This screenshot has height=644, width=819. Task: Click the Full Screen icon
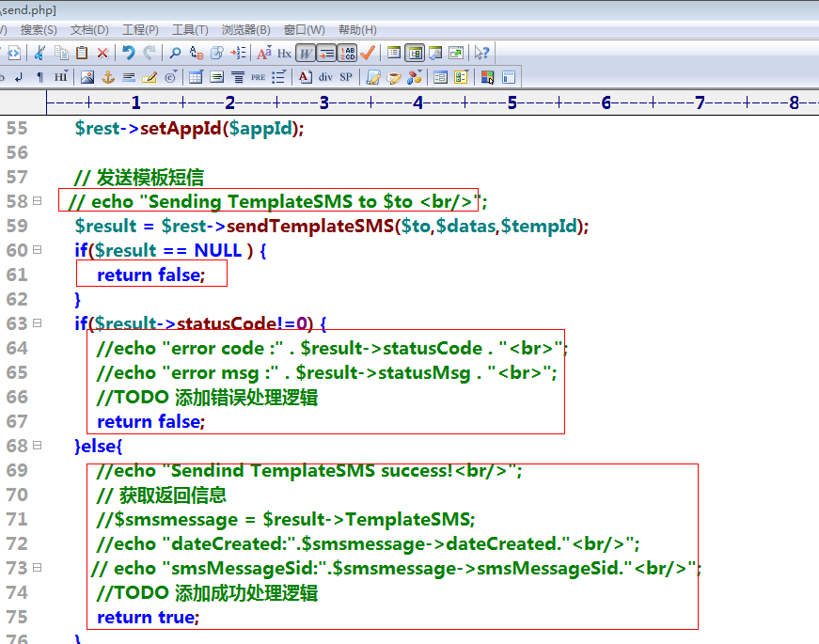click(x=456, y=53)
